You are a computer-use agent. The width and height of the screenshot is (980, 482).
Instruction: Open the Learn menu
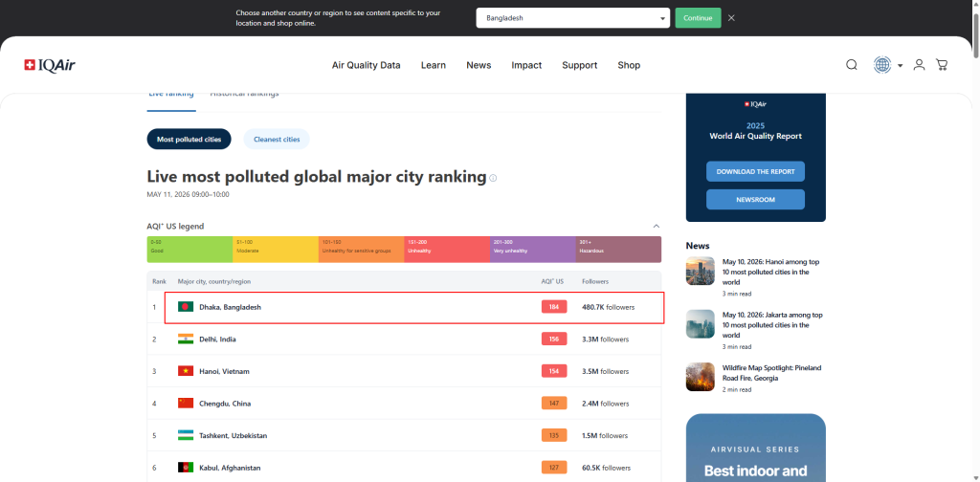tap(434, 65)
